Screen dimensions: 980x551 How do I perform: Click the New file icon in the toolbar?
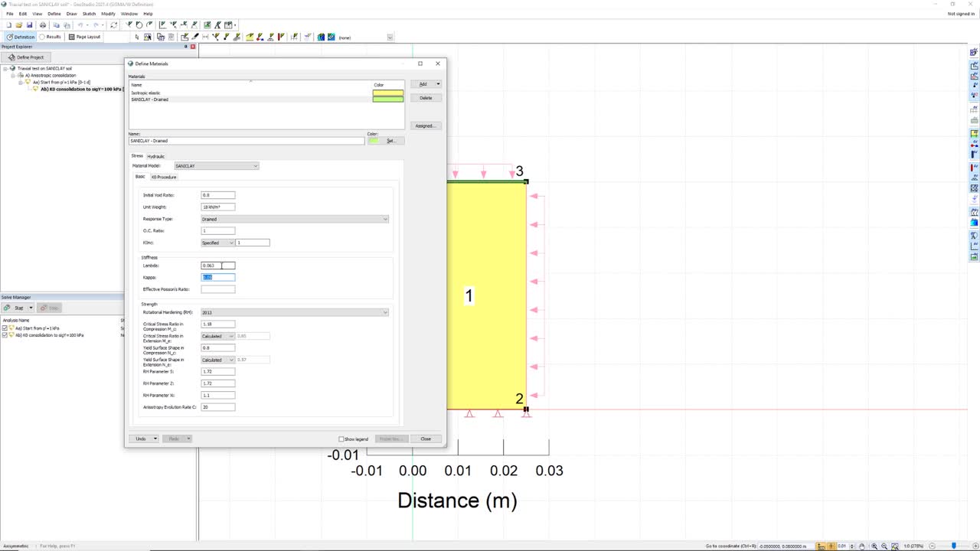coord(9,25)
